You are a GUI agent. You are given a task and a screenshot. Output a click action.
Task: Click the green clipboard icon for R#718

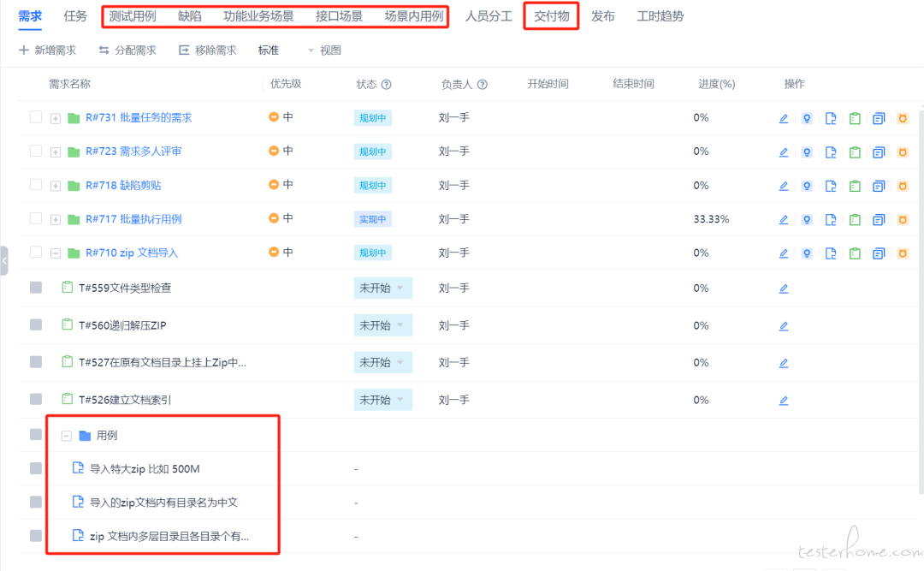point(854,186)
